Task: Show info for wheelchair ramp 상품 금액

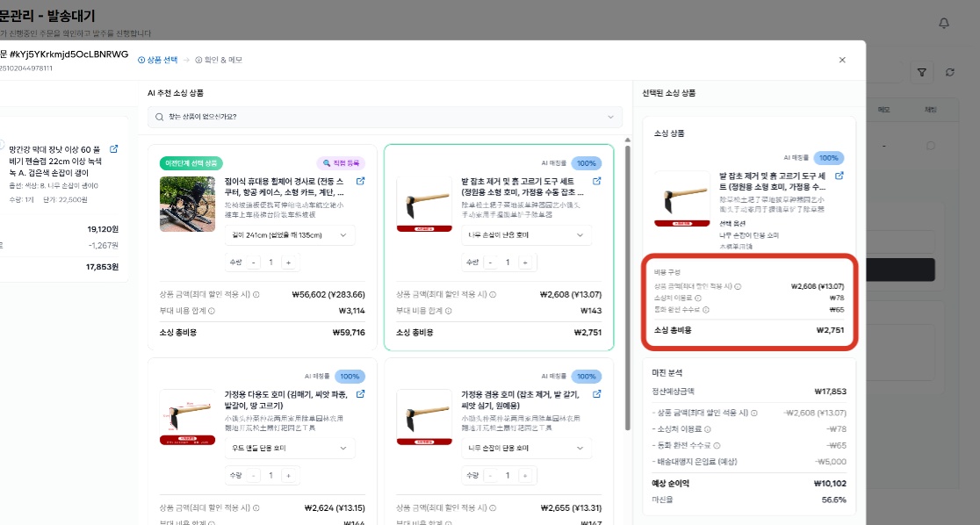Action: [x=256, y=295]
